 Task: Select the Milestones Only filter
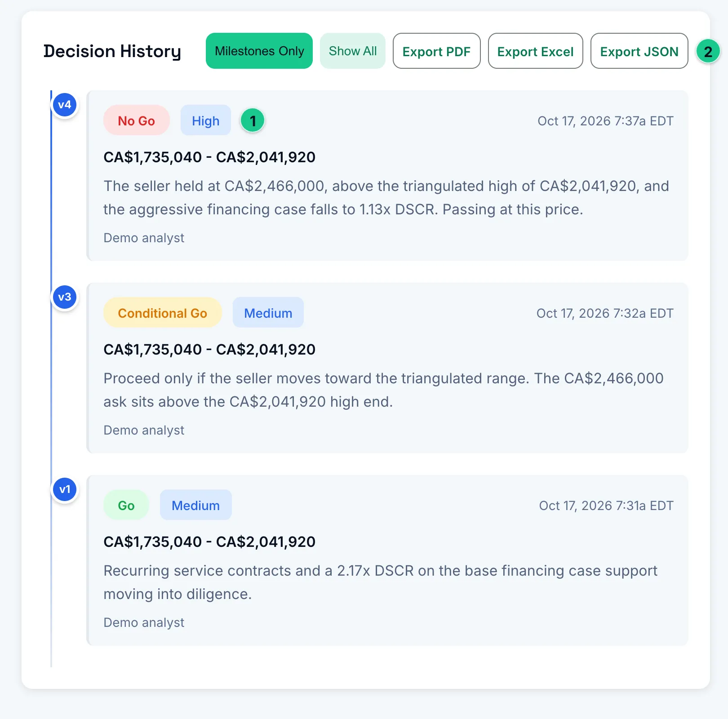point(259,51)
